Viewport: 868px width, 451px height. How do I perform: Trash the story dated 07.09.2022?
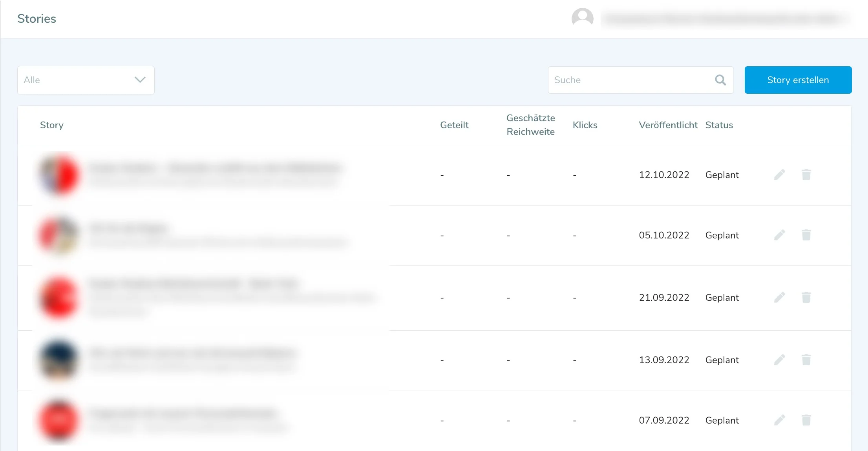(806, 420)
